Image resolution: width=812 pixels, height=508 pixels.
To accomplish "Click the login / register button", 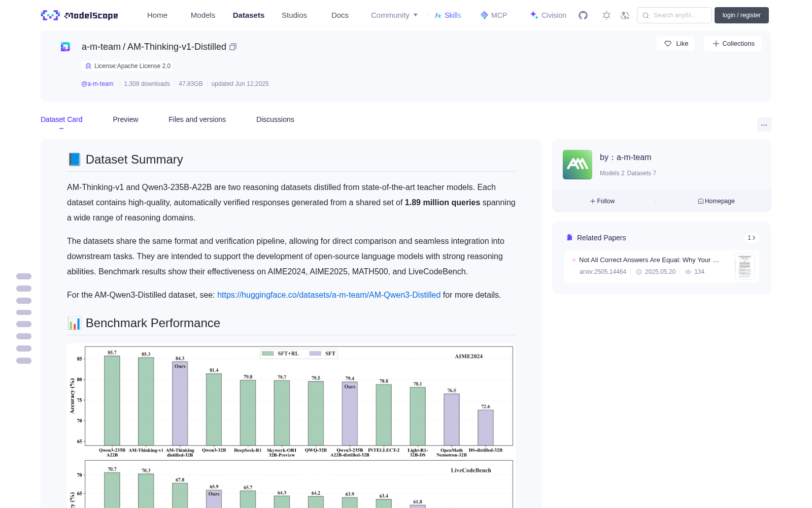I will click(x=741, y=15).
